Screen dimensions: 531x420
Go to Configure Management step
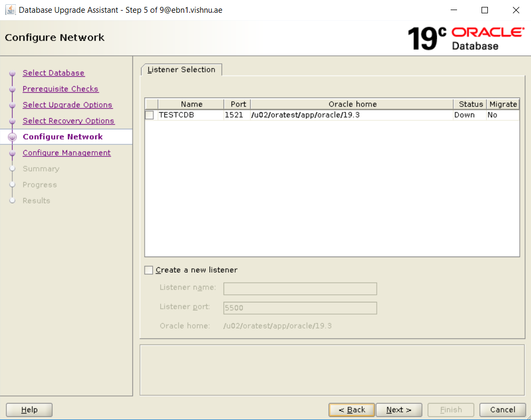(67, 153)
